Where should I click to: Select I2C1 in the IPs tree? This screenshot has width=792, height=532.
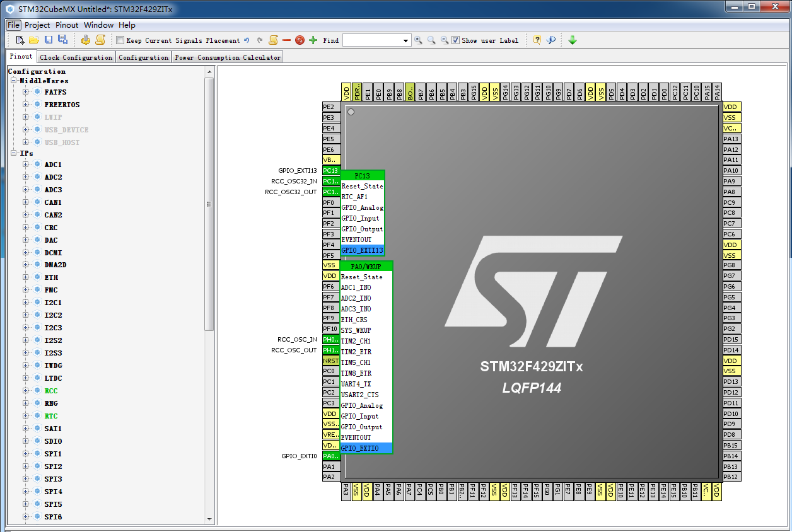(53, 303)
